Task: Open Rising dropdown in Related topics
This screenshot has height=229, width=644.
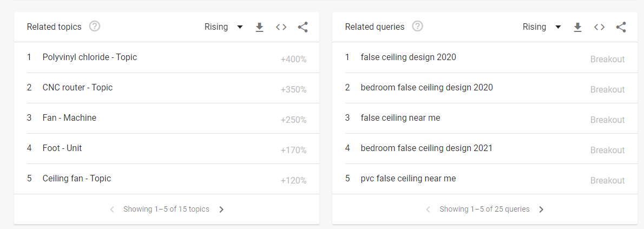Action: click(224, 27)
